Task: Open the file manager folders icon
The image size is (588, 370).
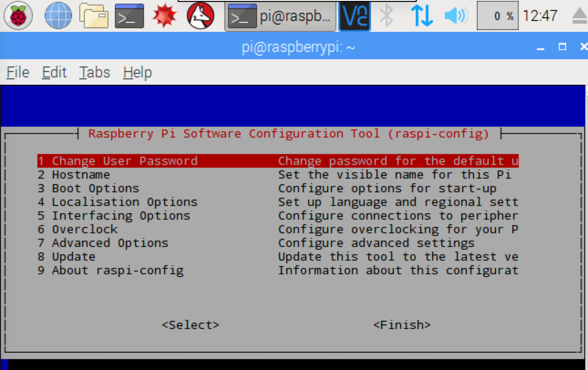Action: click(93, 16)
